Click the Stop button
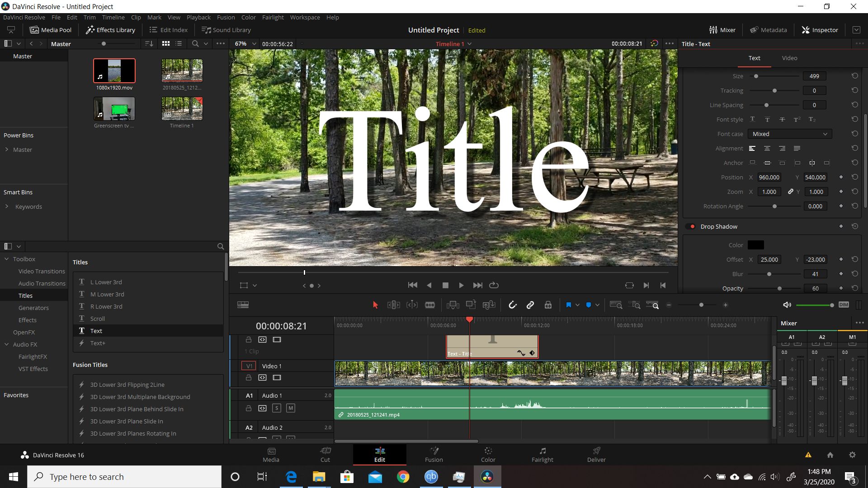The width and height of the screenshot is (868, 488). (x=445, y=285)
